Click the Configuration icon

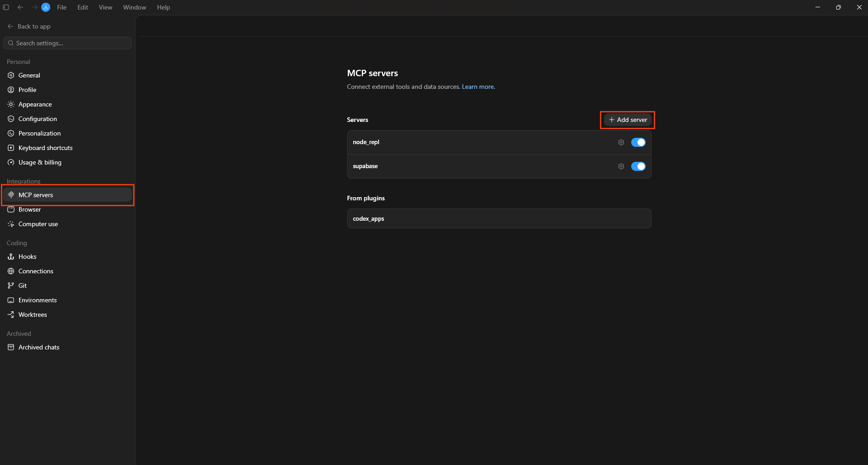(x=11, y=119)
